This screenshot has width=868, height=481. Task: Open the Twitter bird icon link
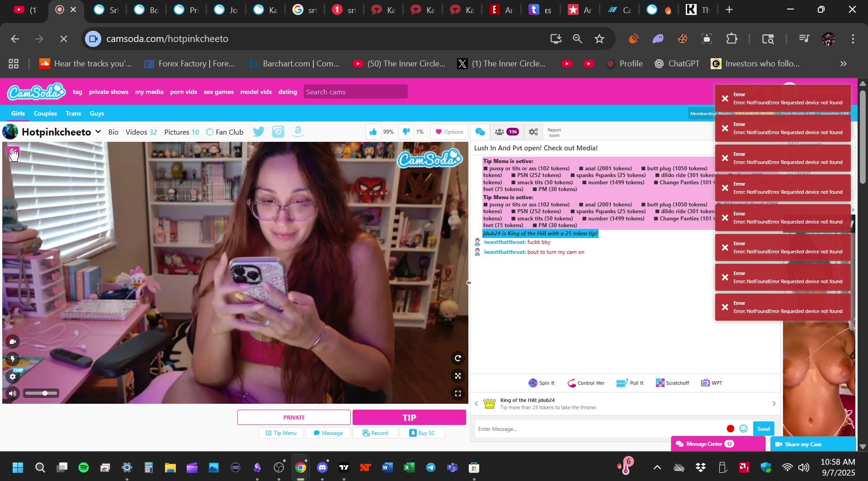coord(259,132)
